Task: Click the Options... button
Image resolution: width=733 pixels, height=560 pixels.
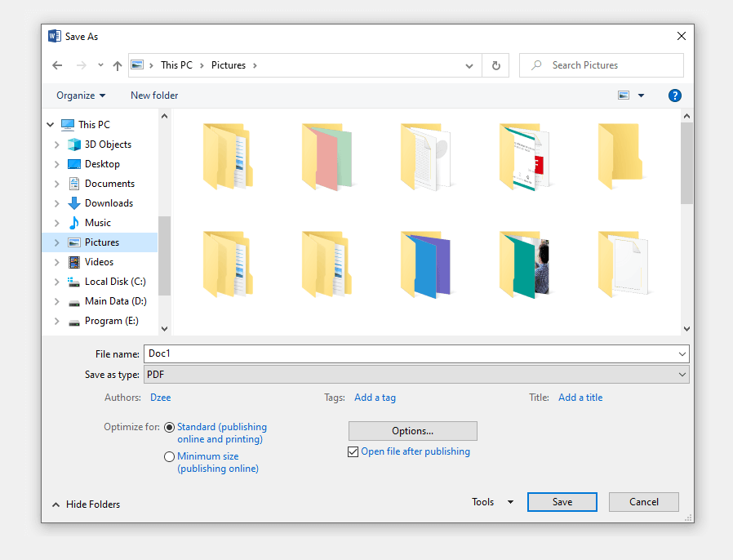Action: click(x=413, y=431)
